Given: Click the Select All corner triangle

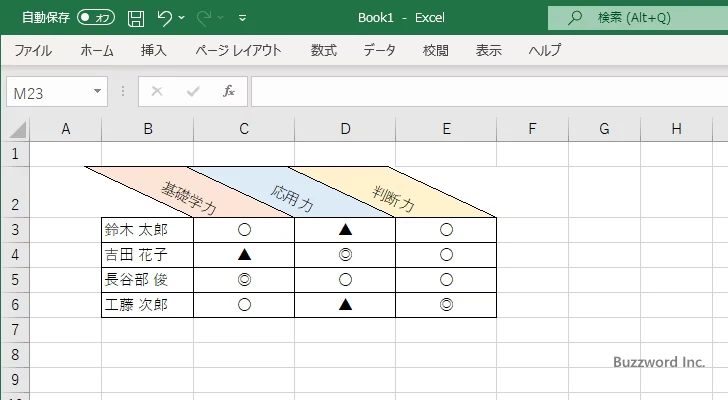Looking at the screenshot, I should pos(18,129).
